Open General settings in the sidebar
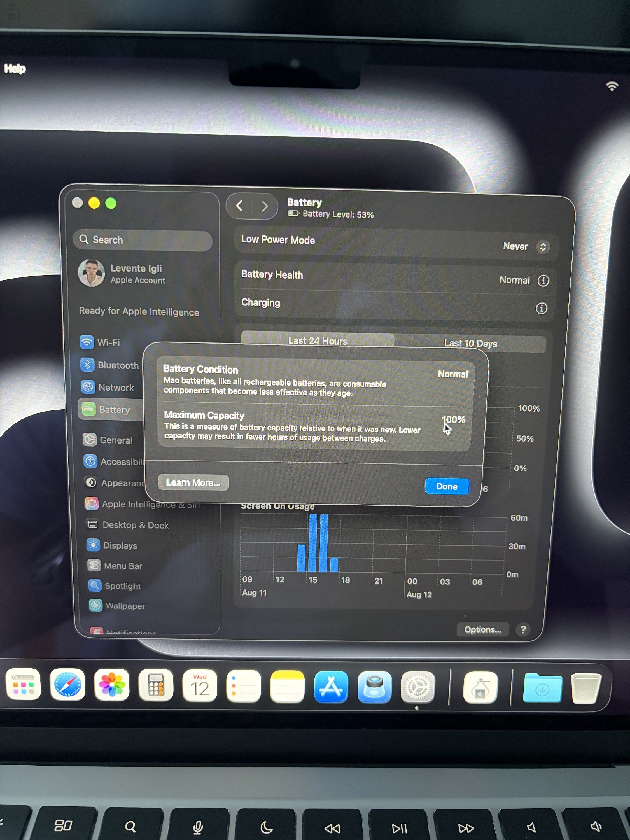Image resolution: width=630 pixels, height=840 pixels. coord(108,440)
